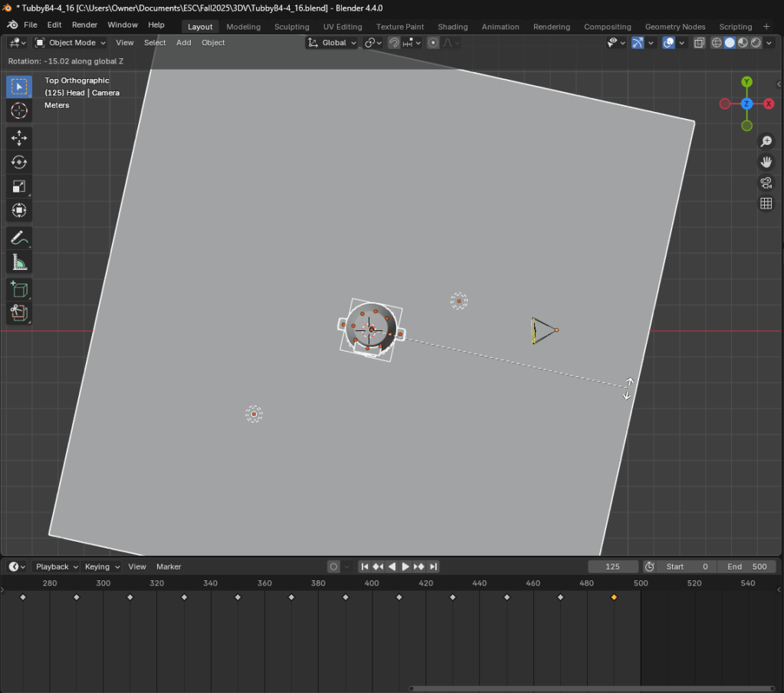Click the Add Cube tool
The image size is (784, 693).
[x=19, y=289]
